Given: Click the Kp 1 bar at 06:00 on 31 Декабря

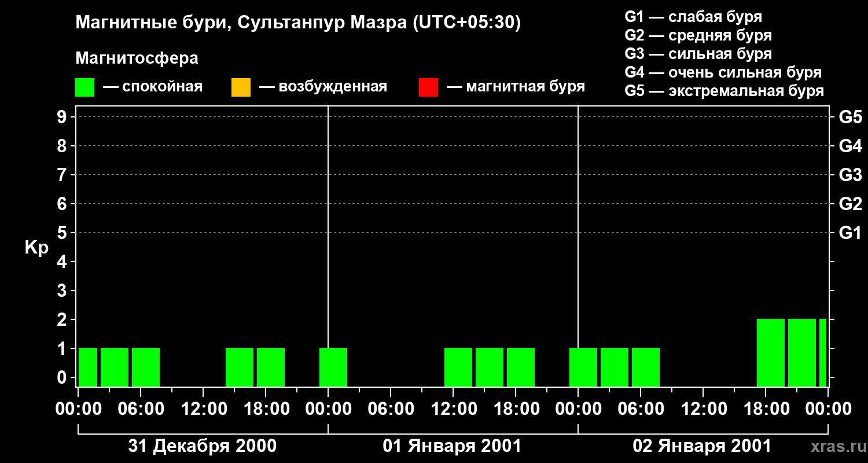Looking at the screenshot, I should 146,367.
